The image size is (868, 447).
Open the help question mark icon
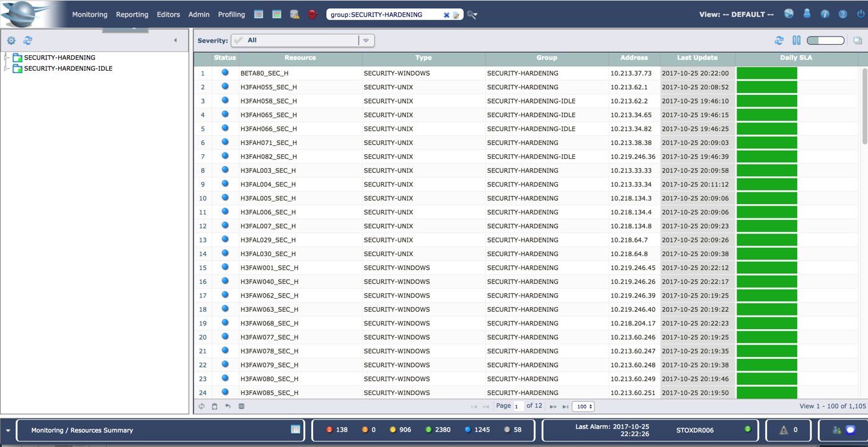[843, 14]
